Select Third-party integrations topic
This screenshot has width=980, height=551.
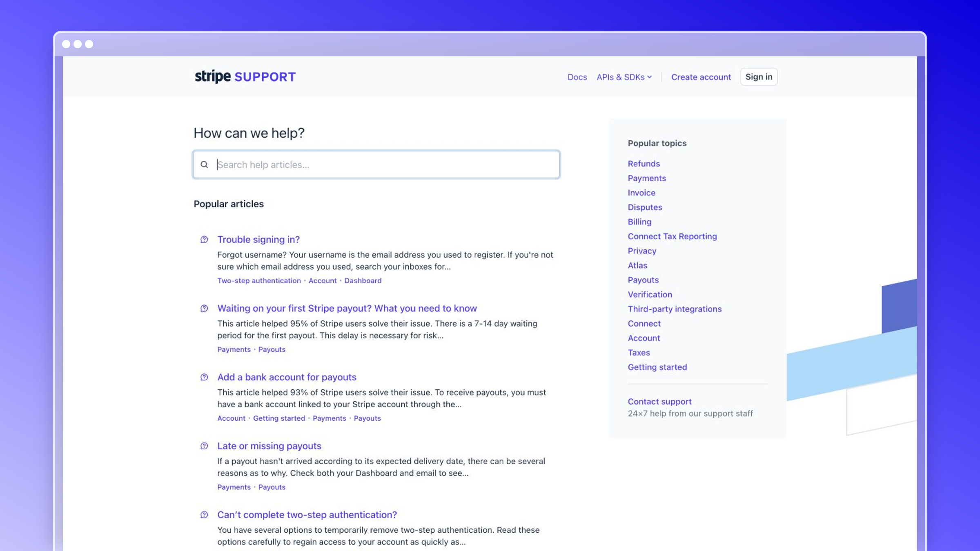click(675, 309)
